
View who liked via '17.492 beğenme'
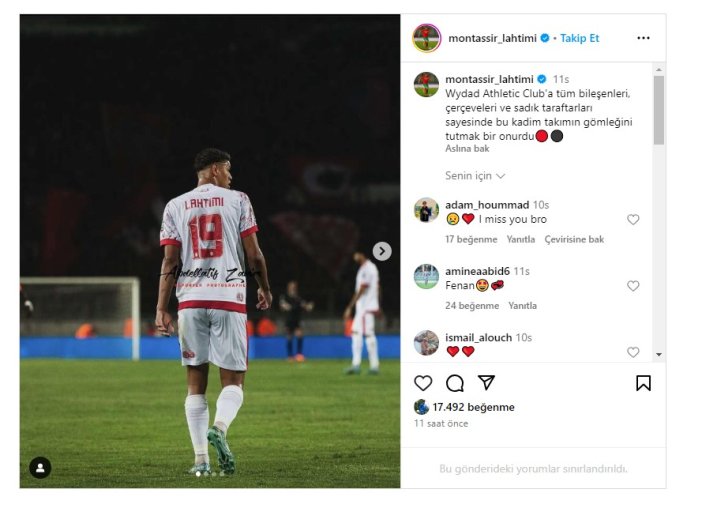tap(473, 407)
